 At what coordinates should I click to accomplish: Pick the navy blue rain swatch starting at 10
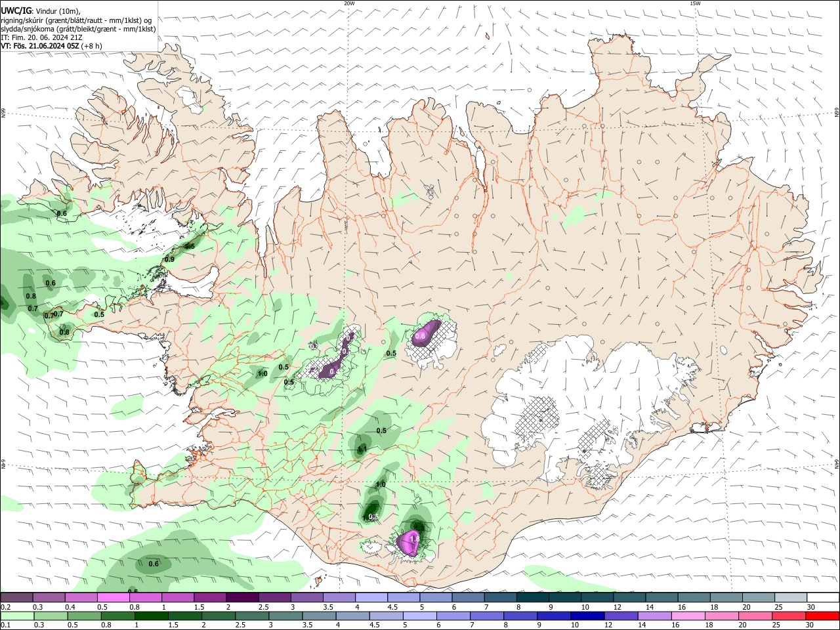587,616
